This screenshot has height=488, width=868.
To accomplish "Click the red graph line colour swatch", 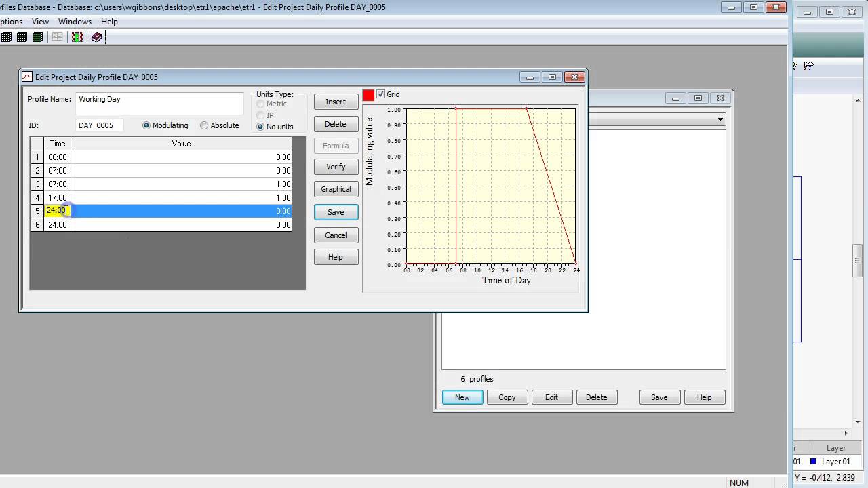I will coord(368,95).
